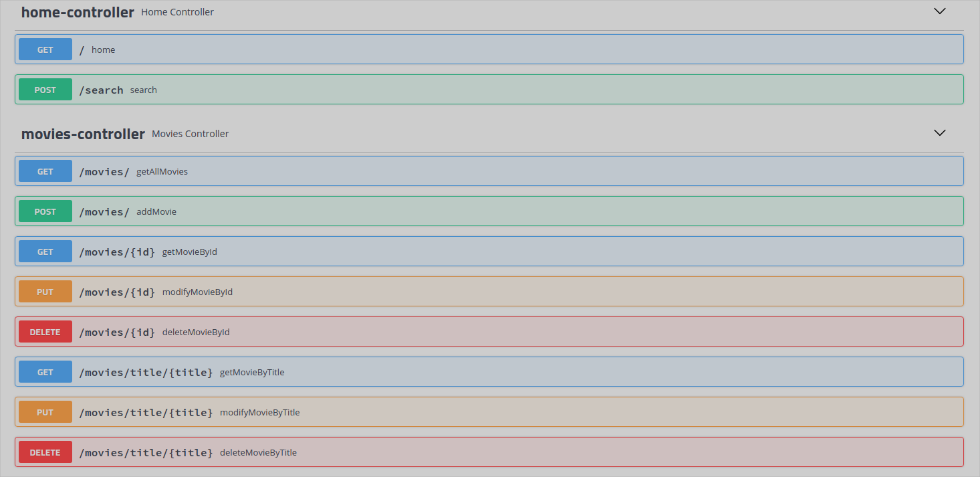
Task: Click /movies/title/{title} path of modifyMovieByTitle
Action: point(146,413)
